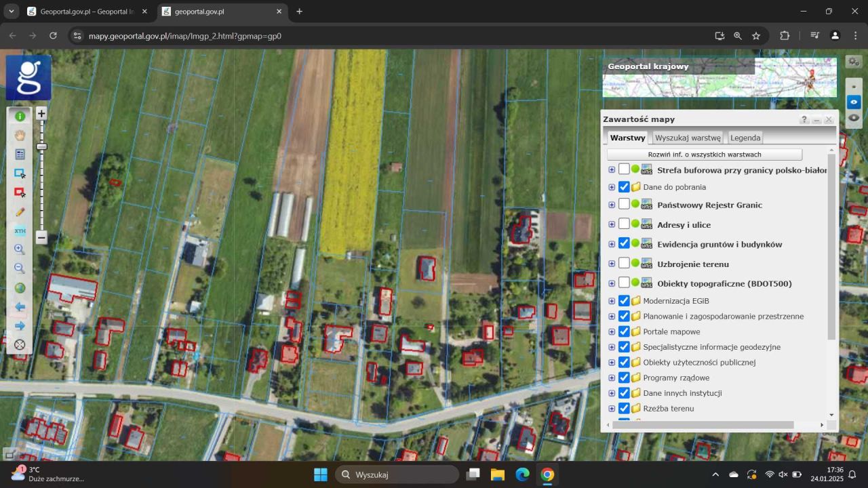This screenshot has width=868, height=488.
Task: Open the Wyszukaj warstwę tab
Action: point(688,138)
